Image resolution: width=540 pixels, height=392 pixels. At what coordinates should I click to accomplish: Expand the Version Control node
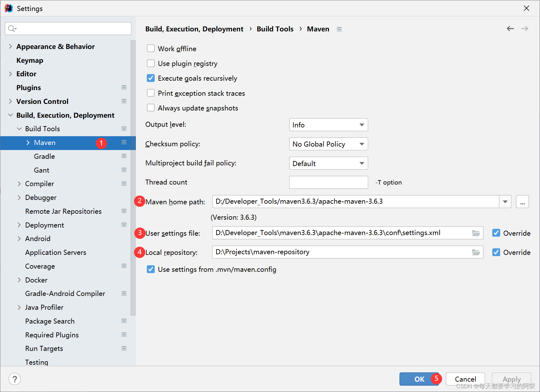tap(10, 101)
